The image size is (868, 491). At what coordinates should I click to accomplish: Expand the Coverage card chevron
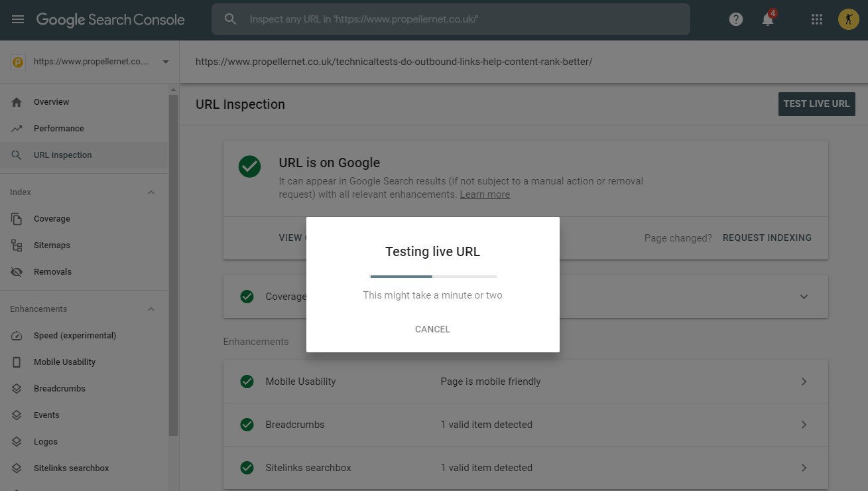pyautogui.click(x=804, y=297)
